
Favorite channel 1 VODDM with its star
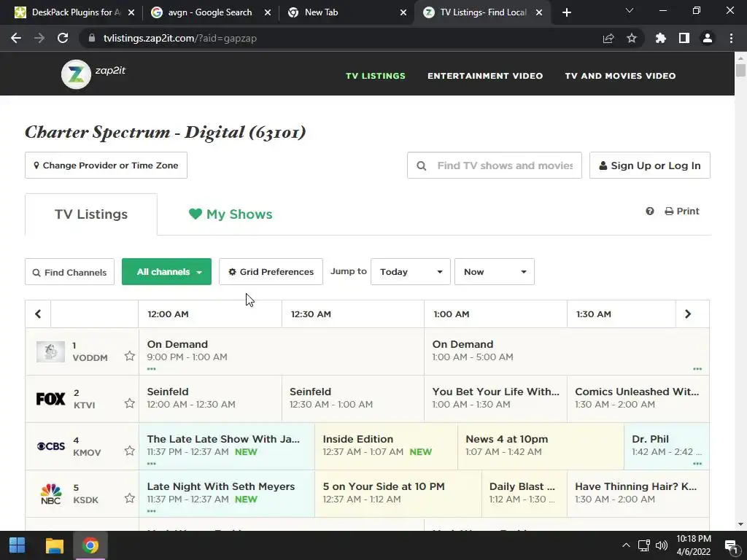pyautogui.click(x=130, y=356)
